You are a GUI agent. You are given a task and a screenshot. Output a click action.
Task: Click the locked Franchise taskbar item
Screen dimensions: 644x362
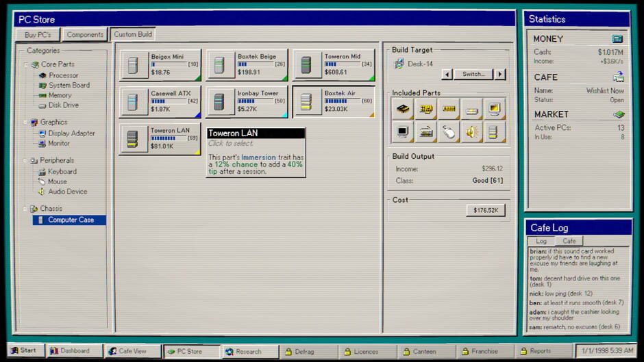484,351
